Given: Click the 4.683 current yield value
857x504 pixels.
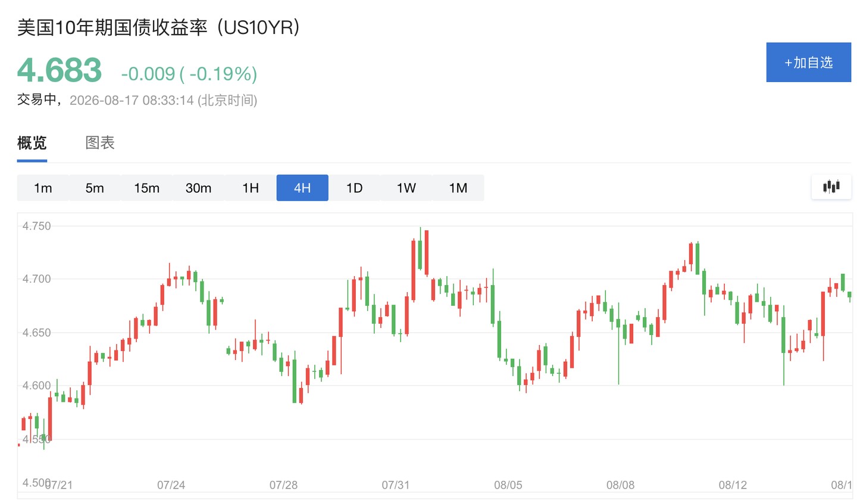Looking at the screenshot, I should click(60, 70).
